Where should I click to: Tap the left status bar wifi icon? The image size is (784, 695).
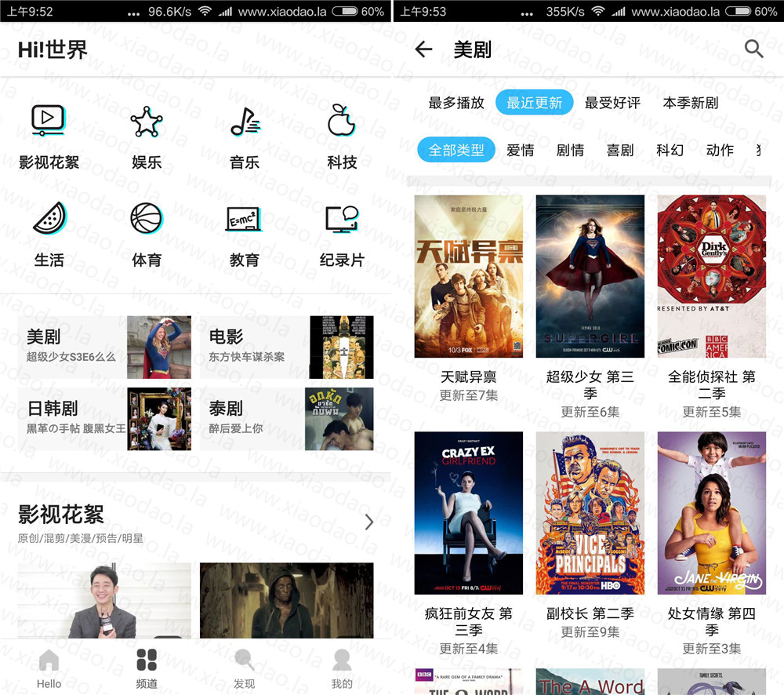click(205, 11)
